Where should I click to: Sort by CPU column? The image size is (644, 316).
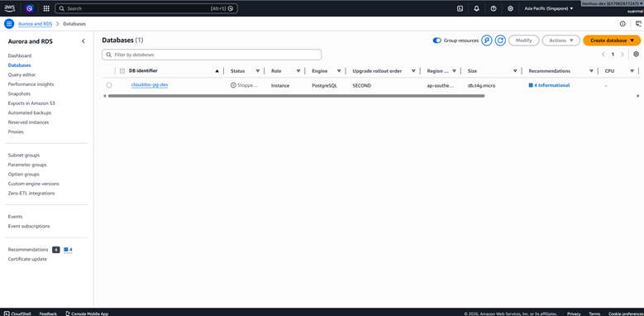click(632, 71)
